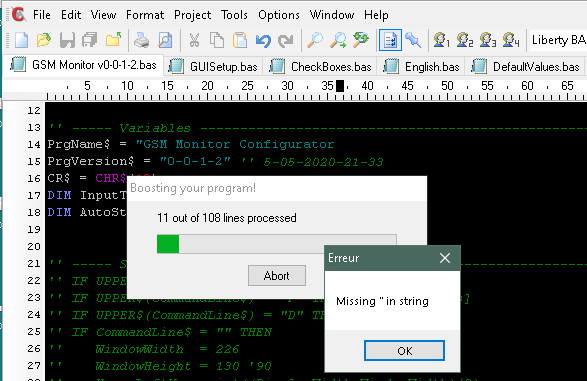Switch to the English.bas tab
The width and height of the screenshot is (587, 381).
421,67
